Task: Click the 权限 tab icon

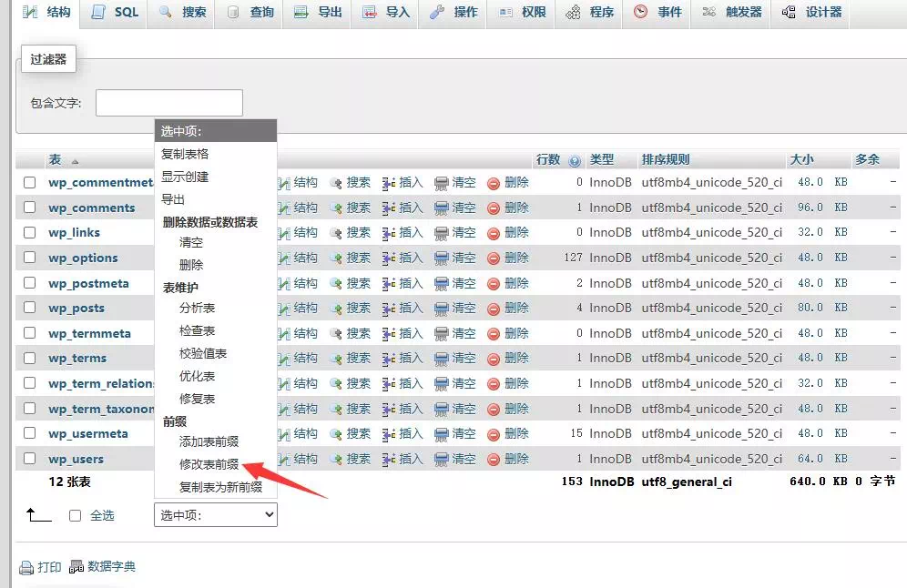Action: click(x=505, y=12)
